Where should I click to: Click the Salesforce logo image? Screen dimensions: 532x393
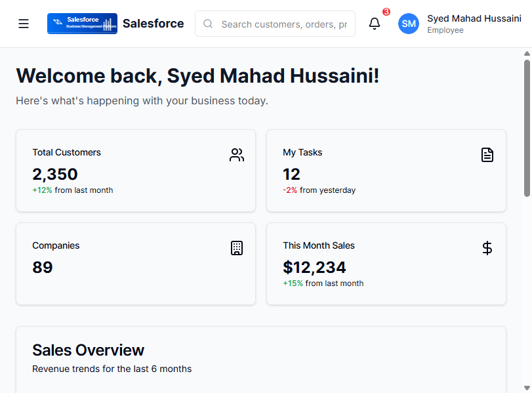82,24
